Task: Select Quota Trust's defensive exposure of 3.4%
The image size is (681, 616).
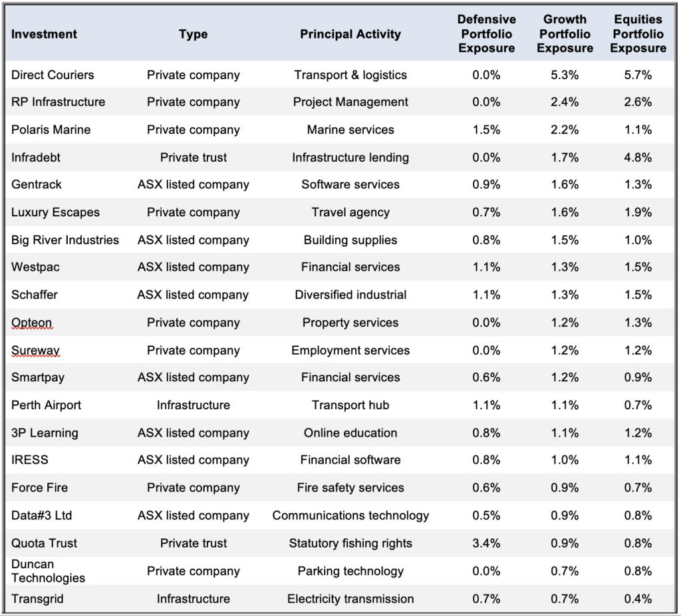Action: [x=486, y=543]
